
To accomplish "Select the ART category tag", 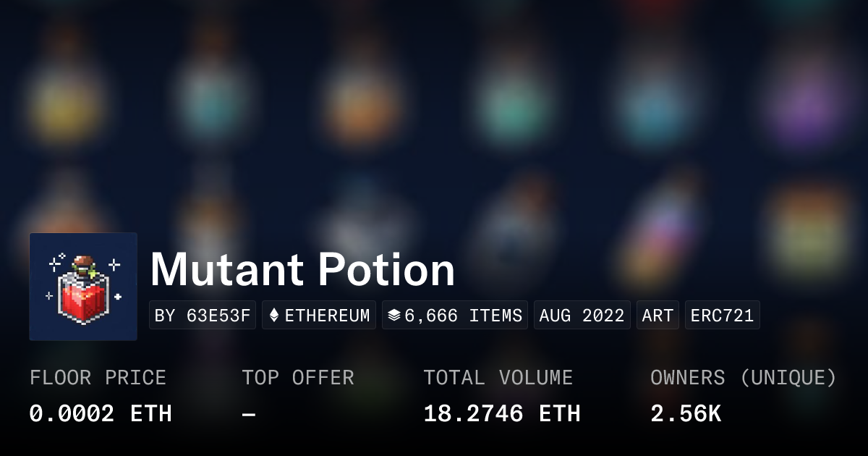I will [658, 316].
